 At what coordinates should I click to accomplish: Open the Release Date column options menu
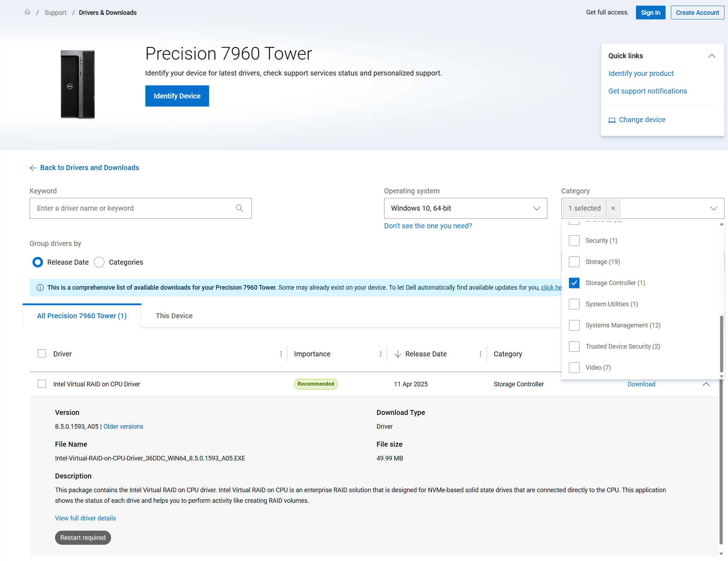click(x=480, y=354)
